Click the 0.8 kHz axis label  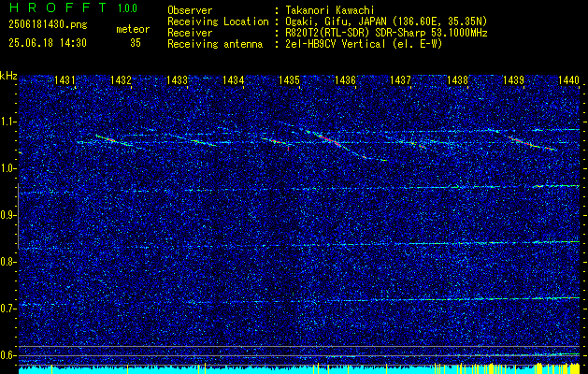(8, 262)
